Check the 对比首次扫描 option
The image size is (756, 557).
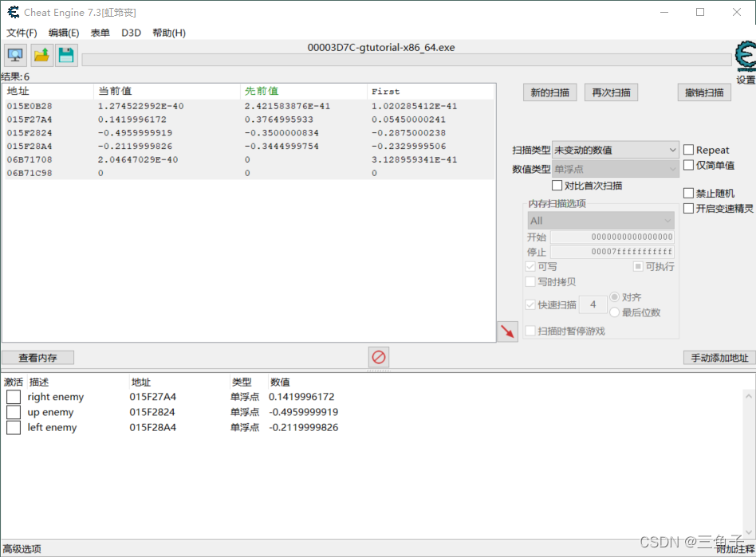pos(557,186)
